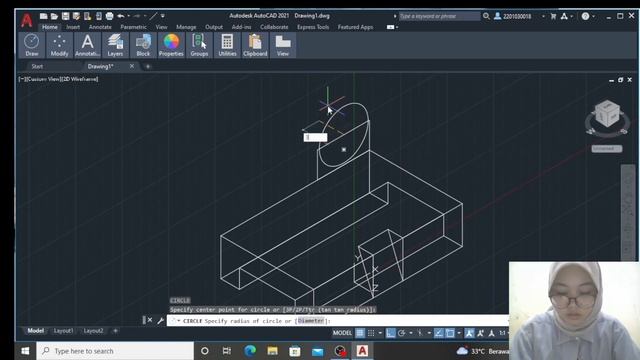
Task: Close the command line window X
Action: click(x=150, y=320)
